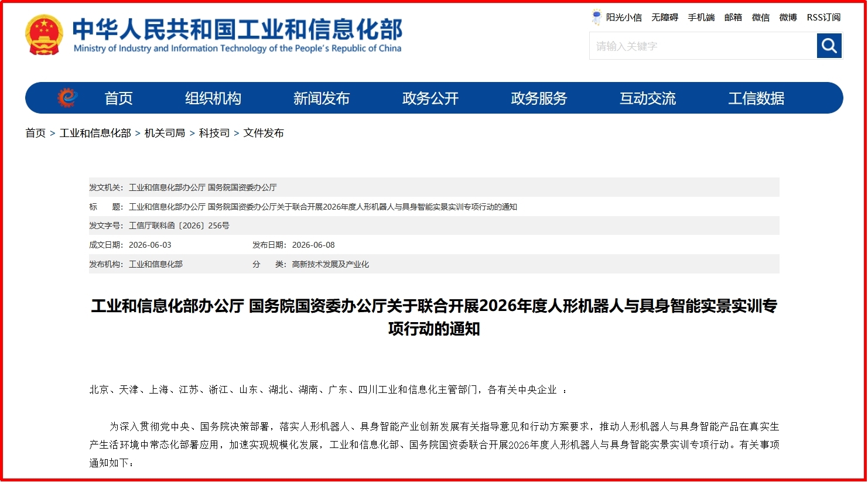This screenshot has height=482, width=868.
Task: Open the RSS订阅 link
Action: 823,18
